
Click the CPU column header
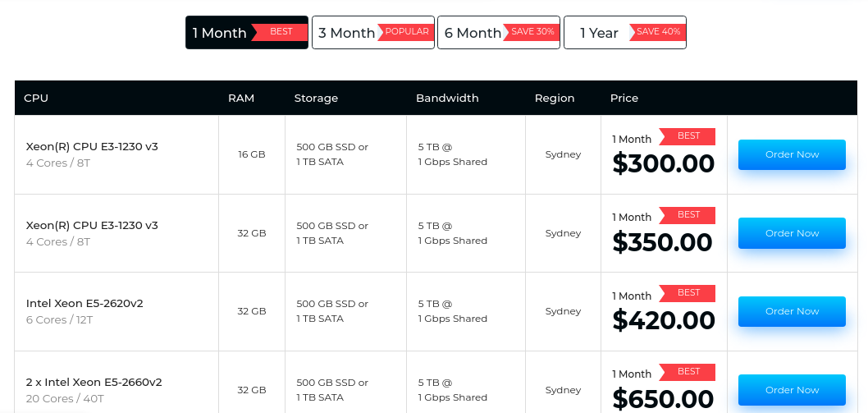click(x=36, y=98)
